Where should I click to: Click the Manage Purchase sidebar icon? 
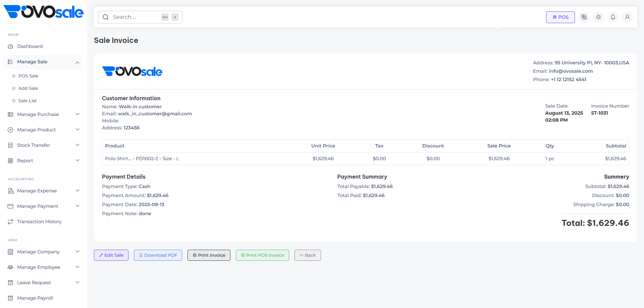point(10,115)
